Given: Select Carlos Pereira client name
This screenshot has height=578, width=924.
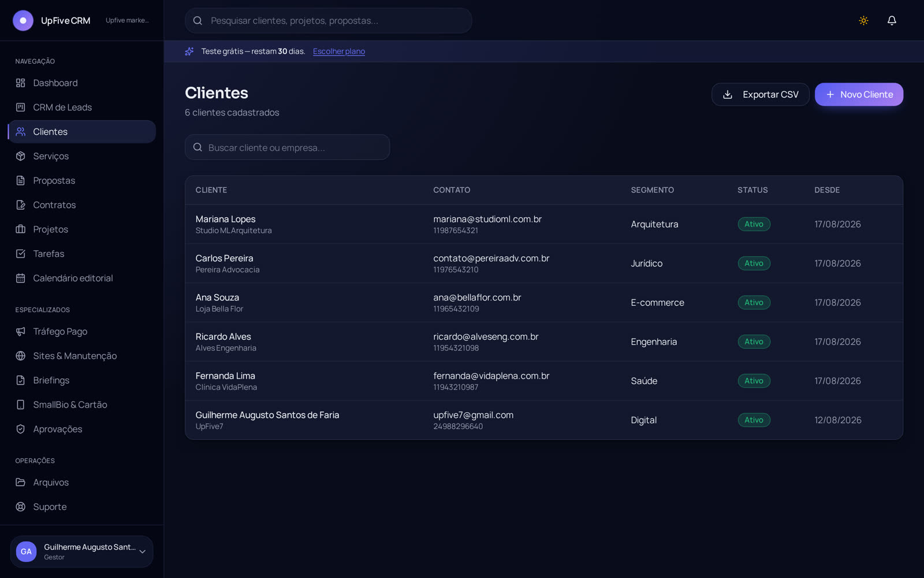Looking at the screenshot, I should [x=224, y=258].
